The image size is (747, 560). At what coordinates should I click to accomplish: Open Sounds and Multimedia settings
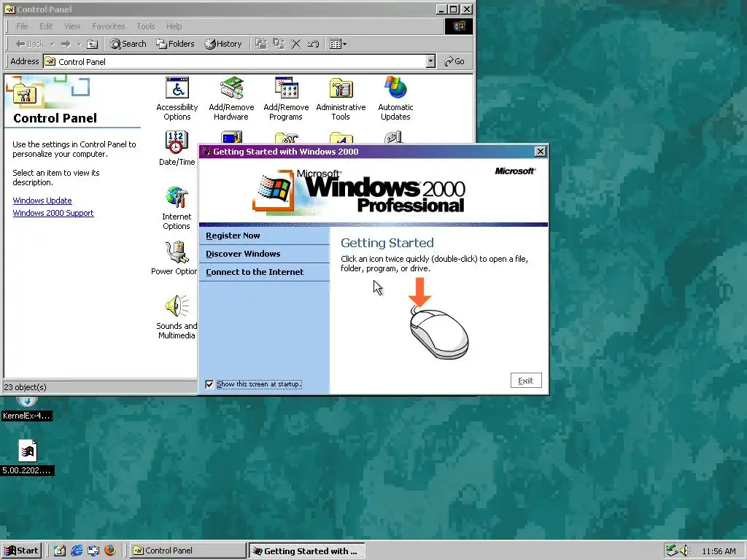pyautogui.click(x=177, y=317)
